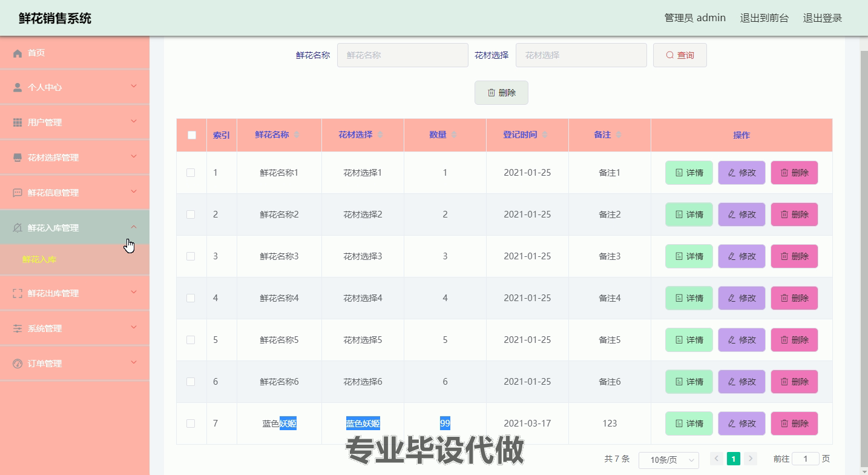This screenshot has width=868, height=475.
Task: Click 退出登录 link
Action: [823, 18]
